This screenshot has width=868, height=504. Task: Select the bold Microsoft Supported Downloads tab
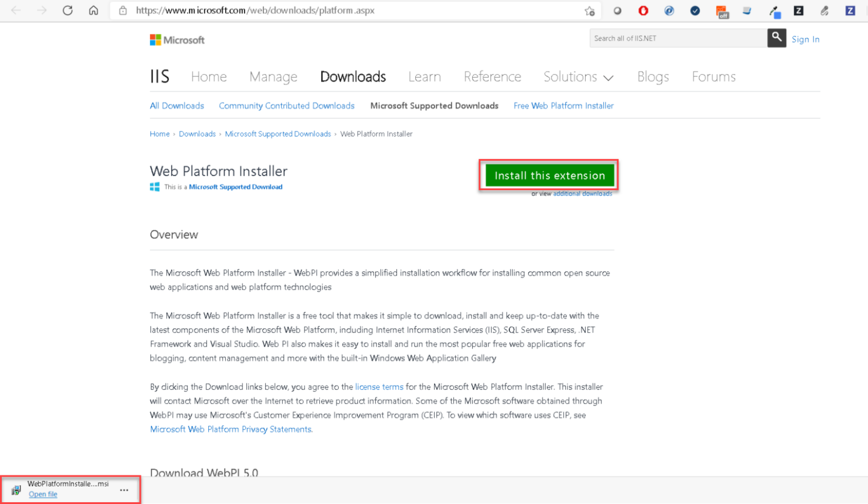tap(434, 106)
